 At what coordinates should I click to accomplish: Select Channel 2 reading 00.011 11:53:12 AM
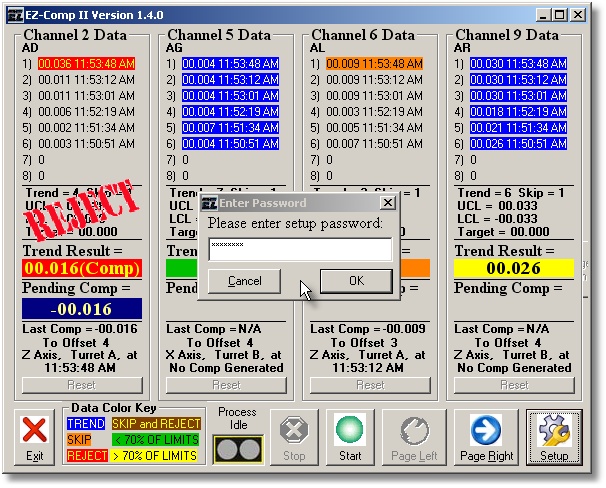click(87, 80)
